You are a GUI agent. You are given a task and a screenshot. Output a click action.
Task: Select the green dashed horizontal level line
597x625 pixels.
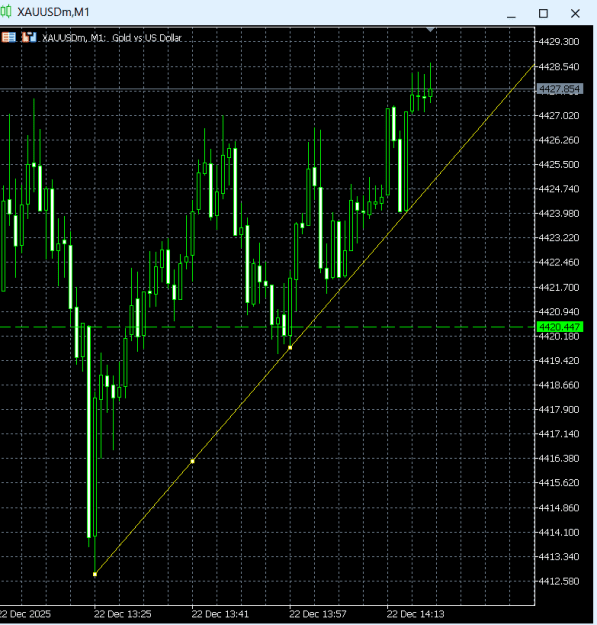click(267, 327)
